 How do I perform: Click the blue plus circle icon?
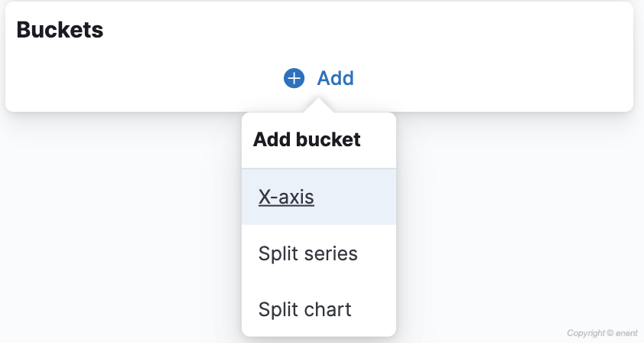(x=294, y=78)
